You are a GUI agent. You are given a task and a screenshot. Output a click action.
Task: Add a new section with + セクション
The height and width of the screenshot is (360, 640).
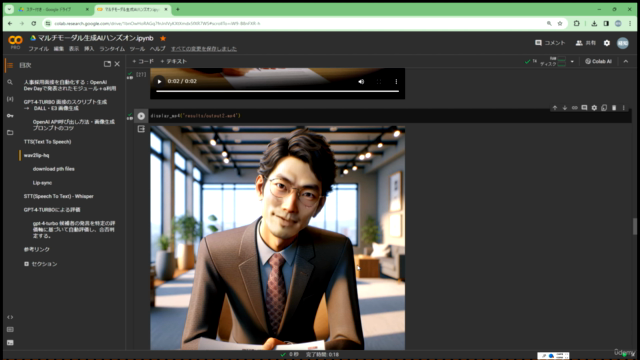coord(40,264)
